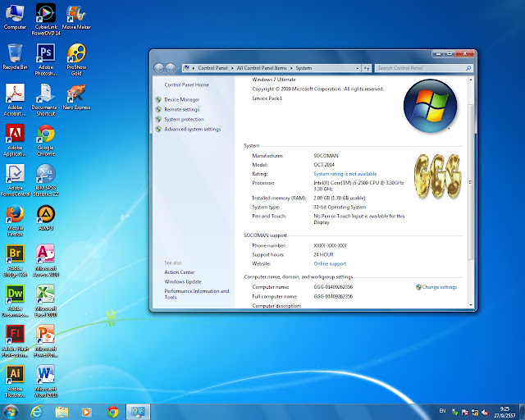525x420 pixels.
Task: Open Advanced system settings link
Action: click(193, 129)
